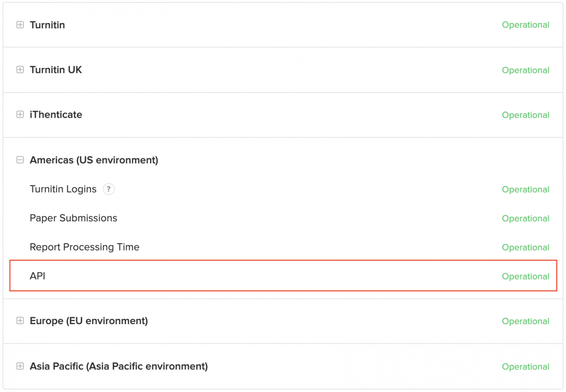Click the Report Processing Time label
The image size is (566, 392).
coord(84,247)
